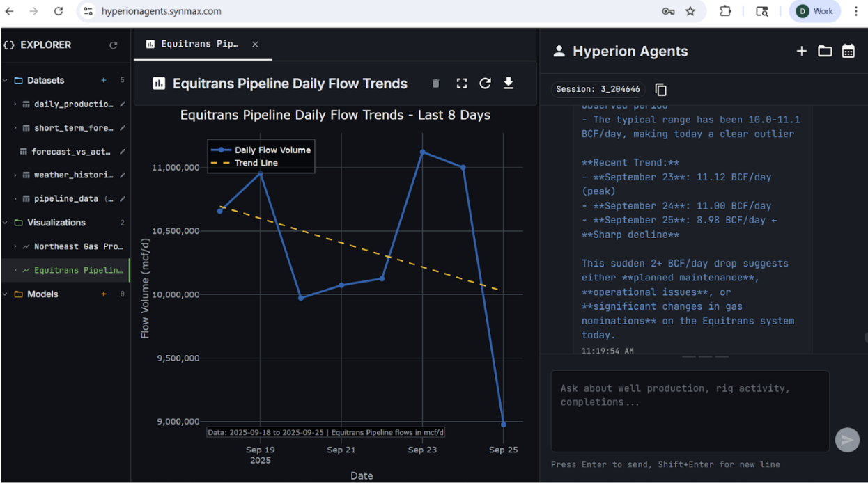
Task: Refresh the Explorer panel
Action: tap(114, 45)
